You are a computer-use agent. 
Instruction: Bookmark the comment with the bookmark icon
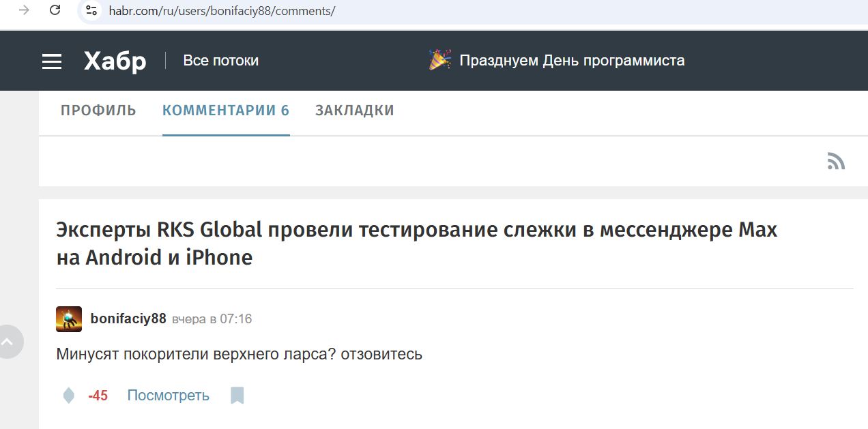237,396
